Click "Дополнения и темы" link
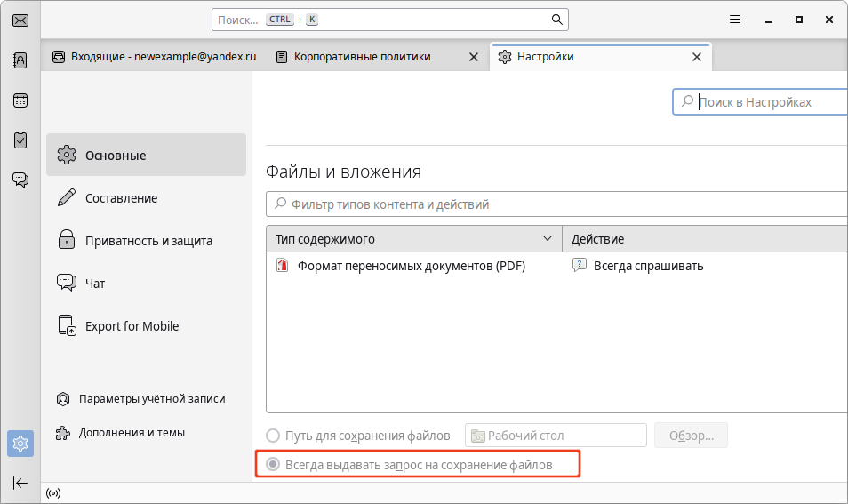This screenshot has width=848, height=504. (x=132, y=433)
